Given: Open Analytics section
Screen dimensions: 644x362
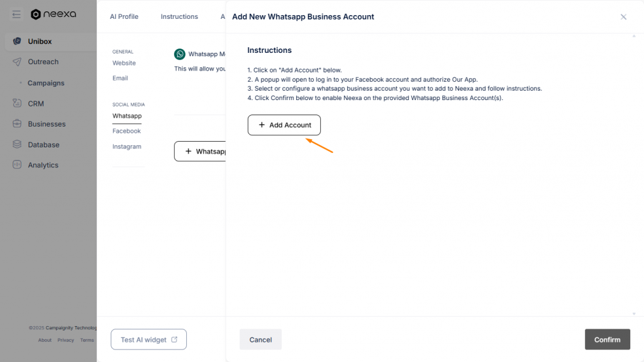Looking at the screenshot, I should coord(43,165).
